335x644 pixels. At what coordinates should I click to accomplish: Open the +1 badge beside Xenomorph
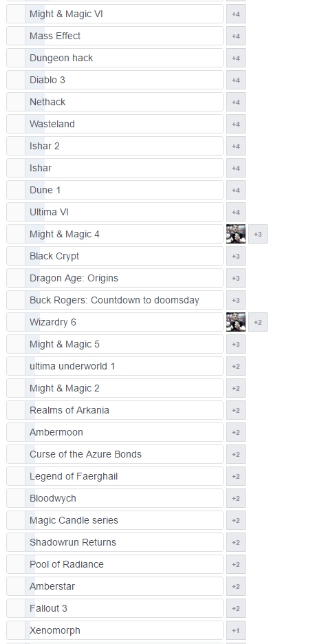point(236,630)
